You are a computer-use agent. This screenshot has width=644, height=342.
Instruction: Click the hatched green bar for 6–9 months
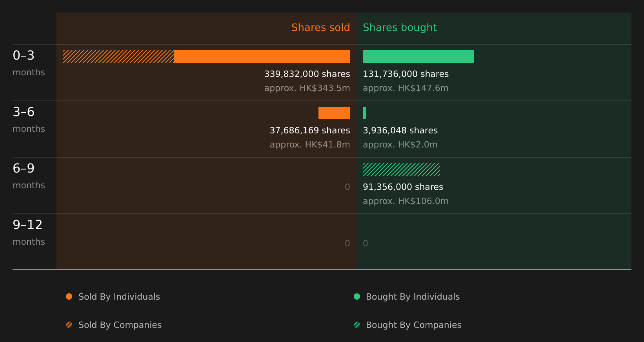[x=401, y=169]
